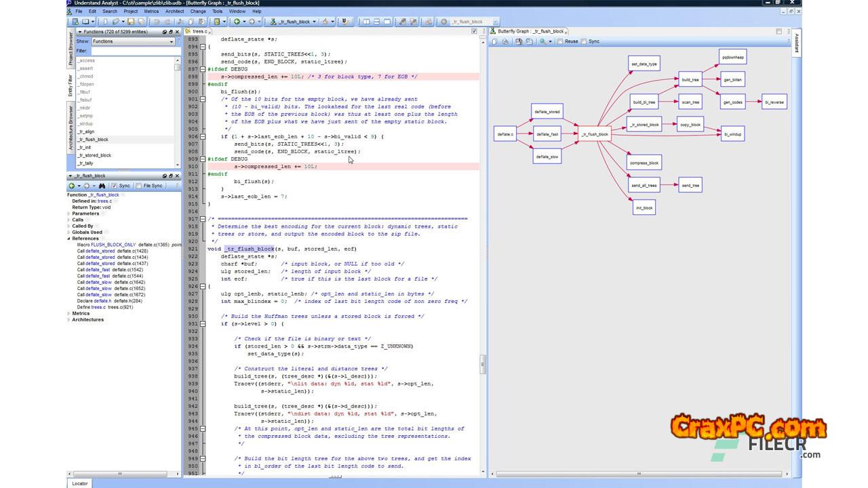This screenshot has height=488, width=868.
Task: Enable the File Sync checkbox
Action: [x=139, y=186]
